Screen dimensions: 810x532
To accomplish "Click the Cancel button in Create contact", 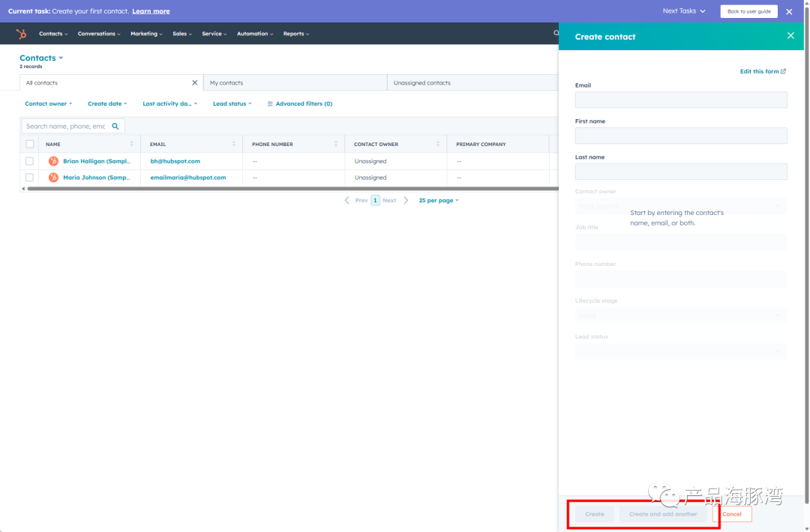I will 731,514.
